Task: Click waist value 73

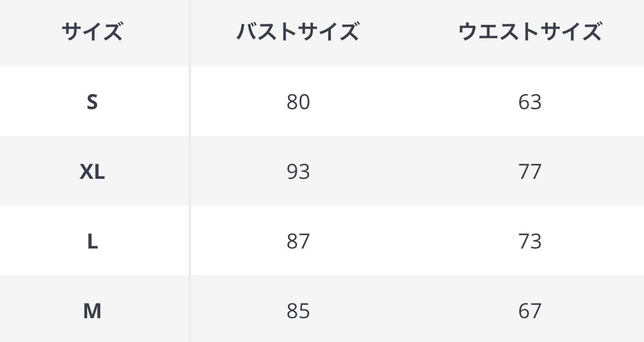Action: tap(530, 242)
